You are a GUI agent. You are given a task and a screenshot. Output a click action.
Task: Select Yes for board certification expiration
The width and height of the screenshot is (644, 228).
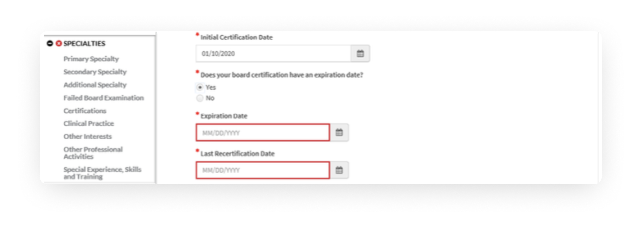coord(200,87)
